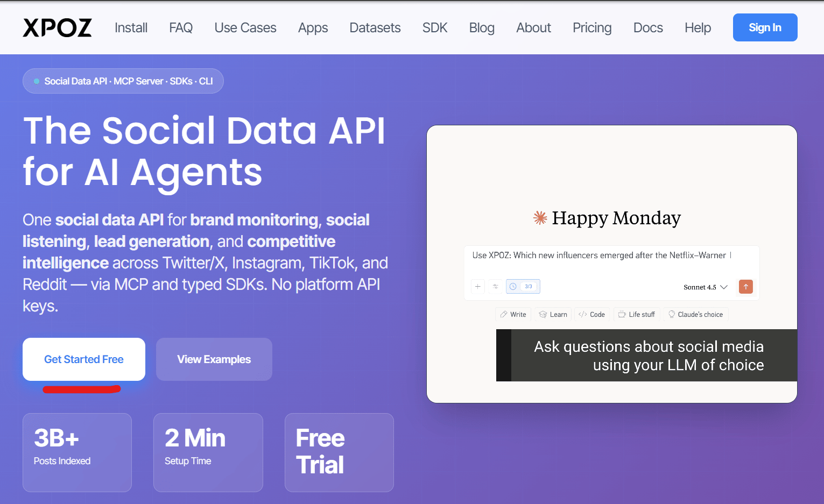
Task: Select the Free Trial stat card
Action: coord(339,452)
